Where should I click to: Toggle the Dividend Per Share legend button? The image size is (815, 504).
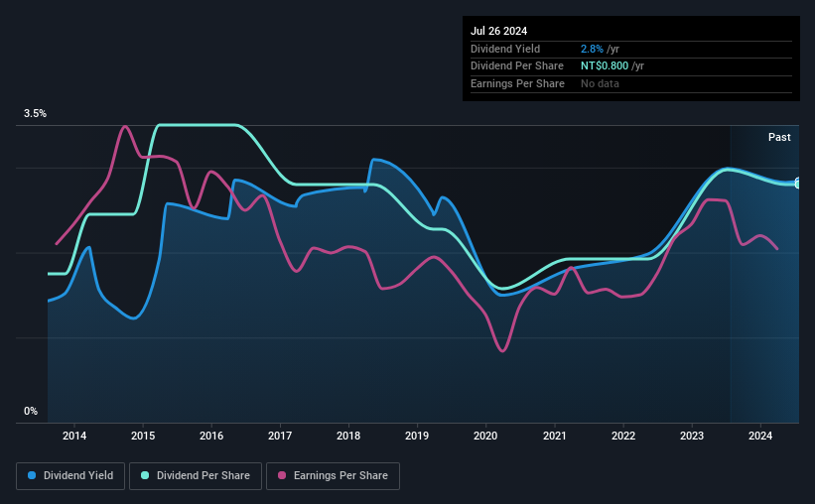point(196,476)
